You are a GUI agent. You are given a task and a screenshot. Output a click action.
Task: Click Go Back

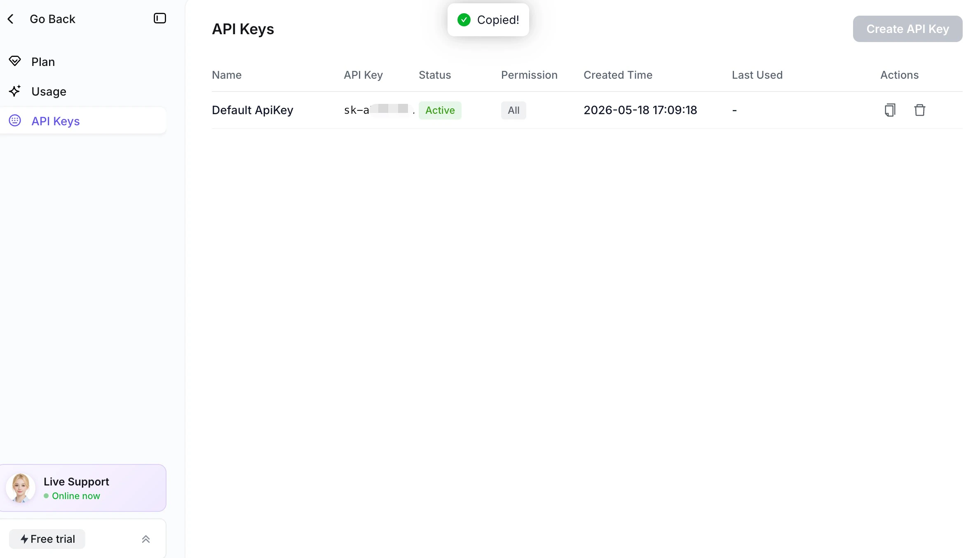point(52,19)
